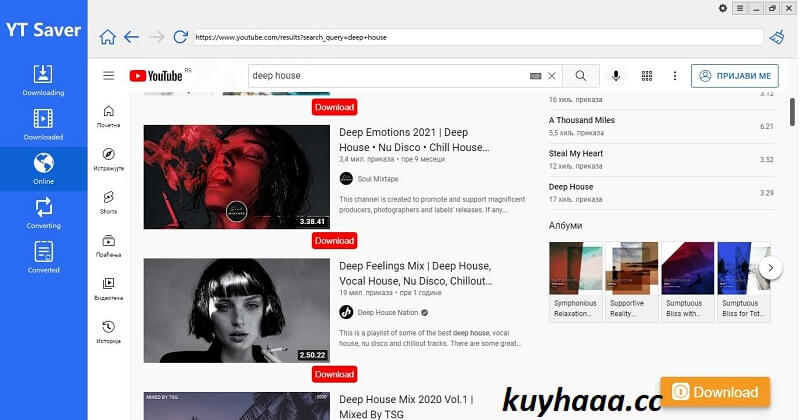Open YT Saver settings gear
Screen dimensions: 800x420
(x=722, y=8)
